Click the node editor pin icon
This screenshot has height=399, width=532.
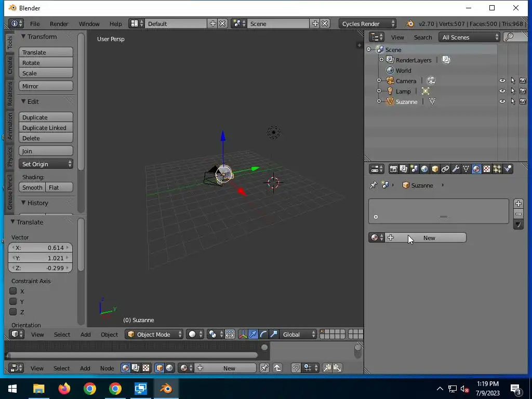264,368
